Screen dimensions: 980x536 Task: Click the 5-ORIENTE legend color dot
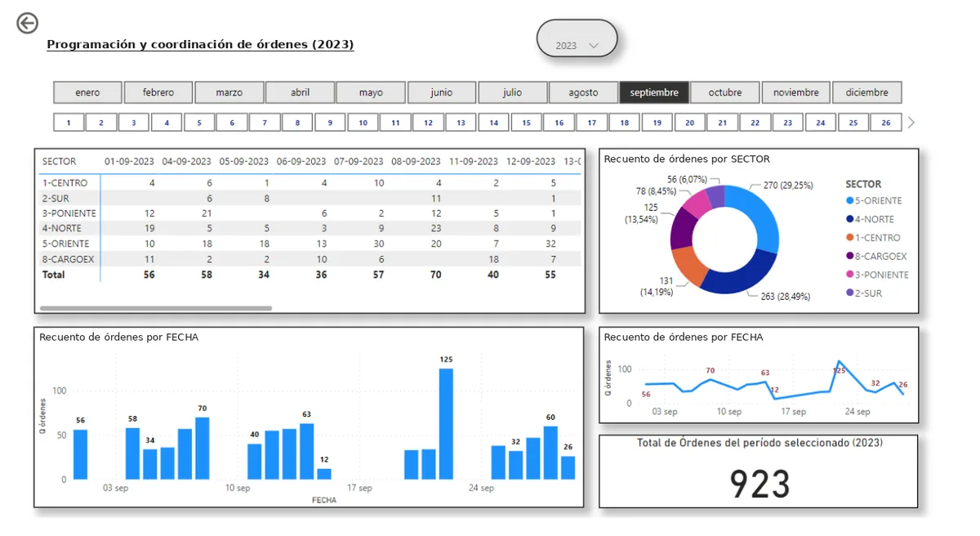tap(850, 201)
